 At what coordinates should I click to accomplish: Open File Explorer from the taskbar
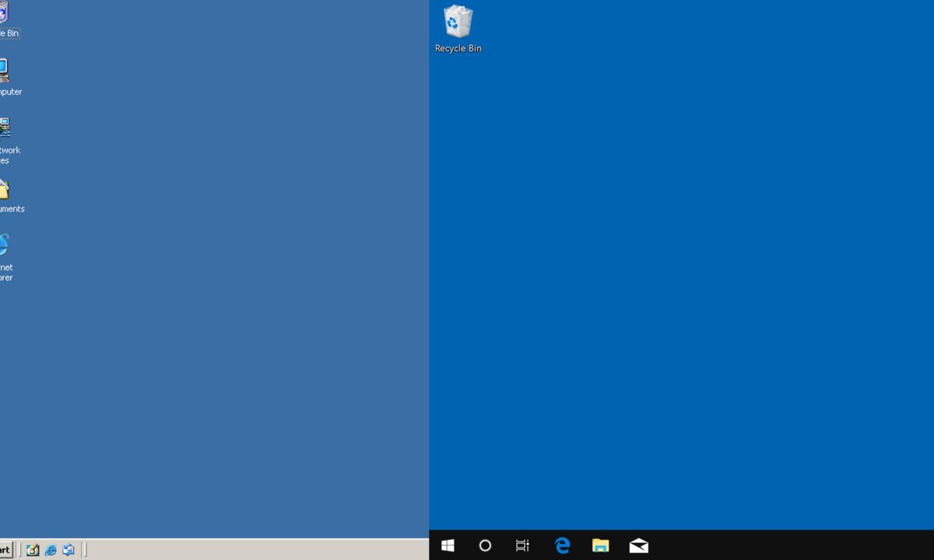(600, 545)
